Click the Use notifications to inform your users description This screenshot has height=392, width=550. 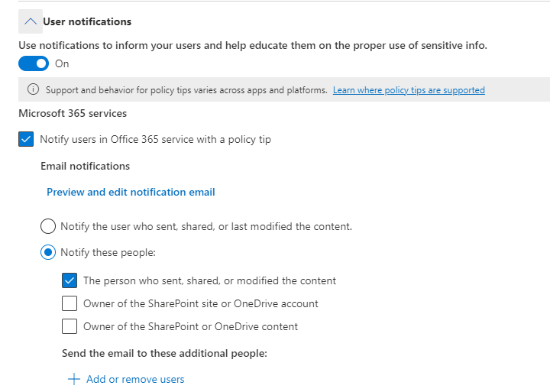tap(252, 45)
